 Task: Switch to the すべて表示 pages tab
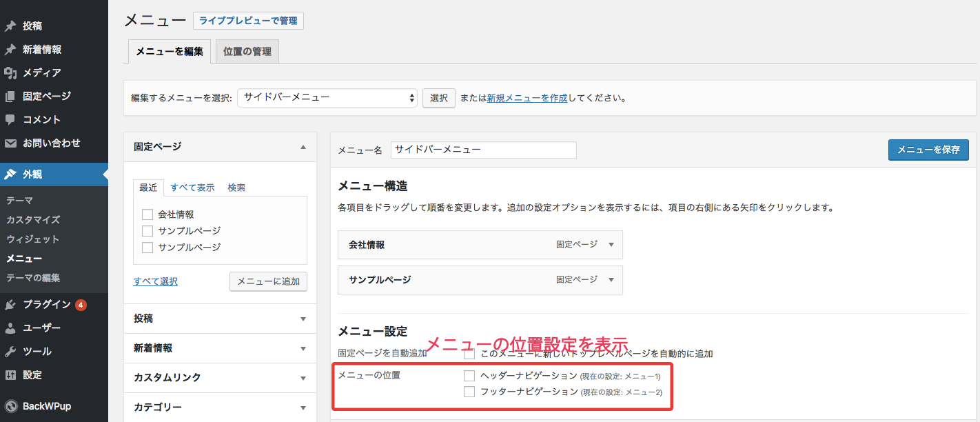pyautogui.click(x=192, y=188)
